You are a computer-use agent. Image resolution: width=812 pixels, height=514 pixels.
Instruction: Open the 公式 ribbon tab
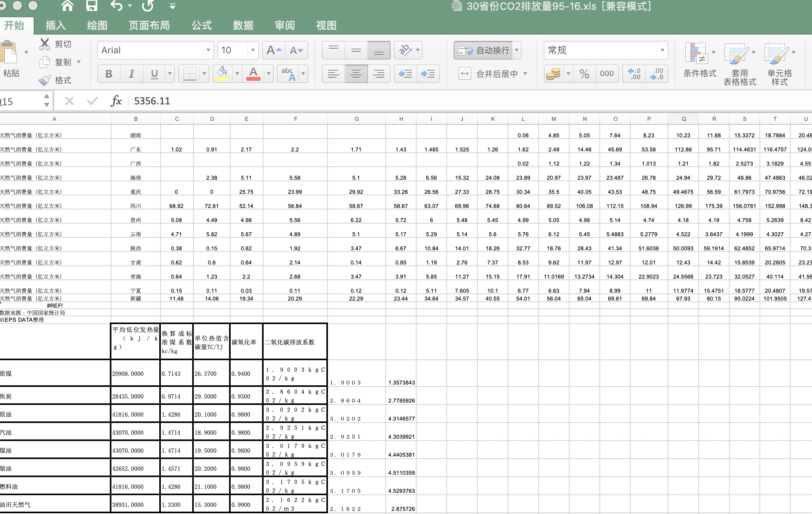click(201, 26)
